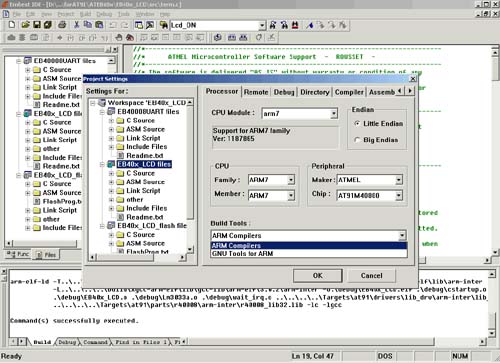Open the CPU Family dropdown
The height and width of the screenshot is (363, 500).
click(291, 180)
